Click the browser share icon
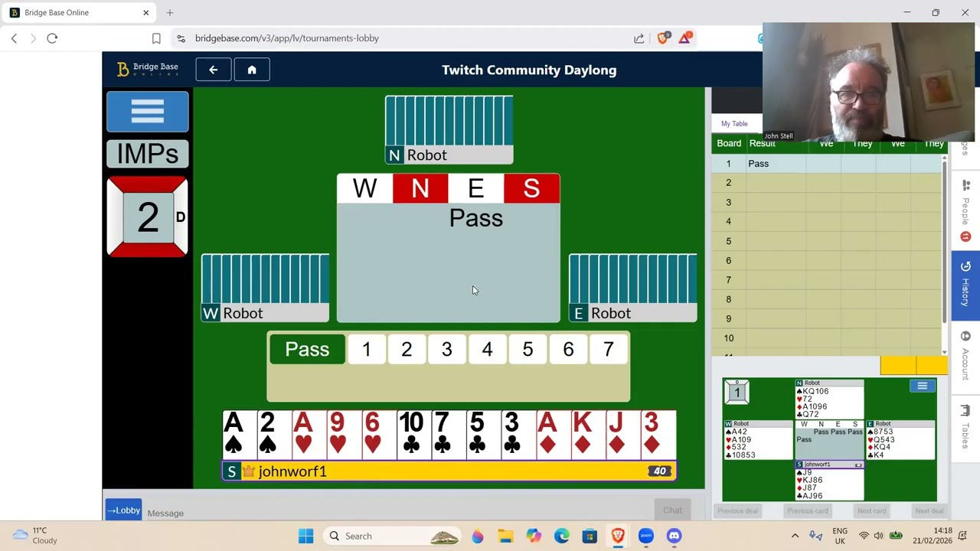 pyautogui.click(x=639, y=38)
